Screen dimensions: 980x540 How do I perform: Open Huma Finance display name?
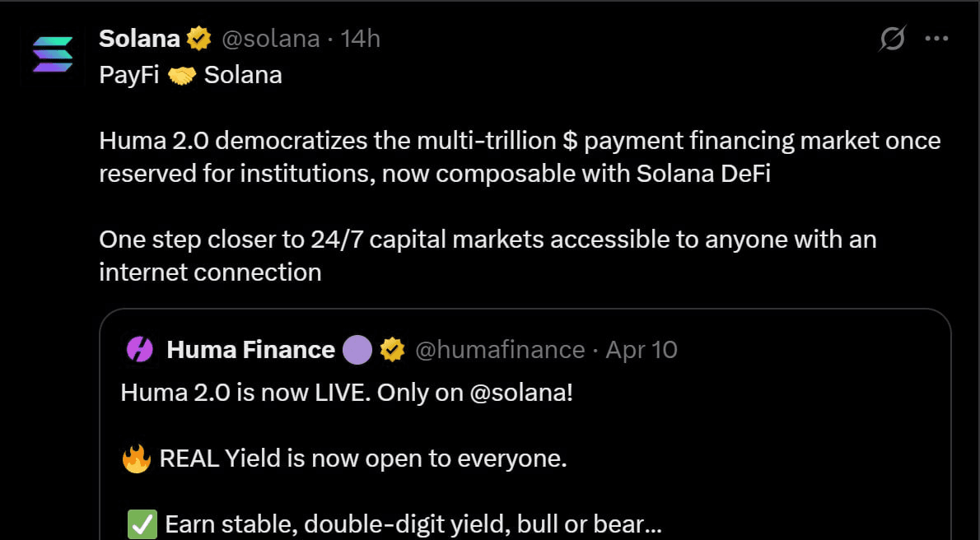pyautogui.click(x=250, y=350)
